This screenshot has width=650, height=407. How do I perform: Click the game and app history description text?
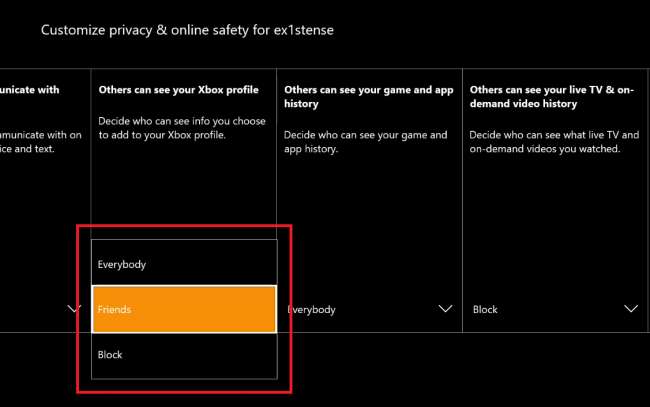[365, 142]
